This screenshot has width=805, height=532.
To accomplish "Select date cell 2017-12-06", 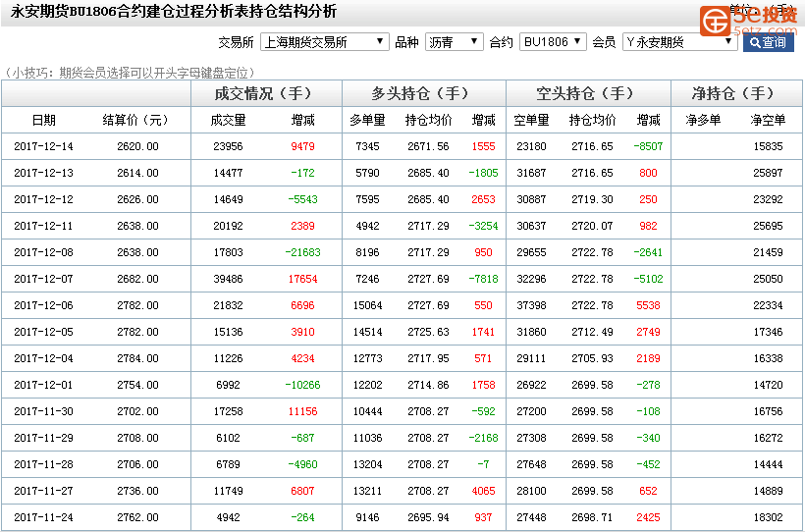I will point(43,305).
